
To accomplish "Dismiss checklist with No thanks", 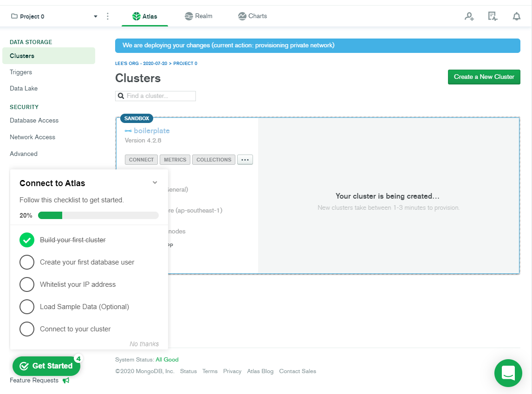I will point(144,344).
